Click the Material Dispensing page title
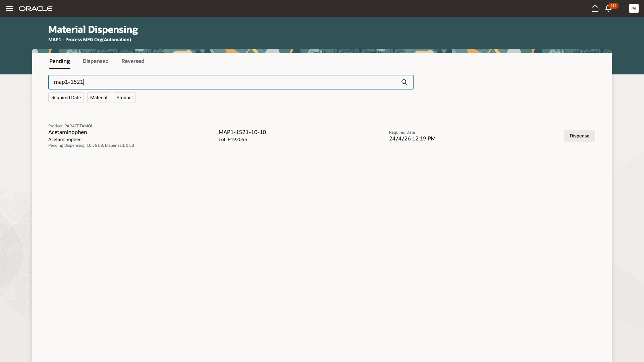Screen dimensions: 644x362 [93, 29]
